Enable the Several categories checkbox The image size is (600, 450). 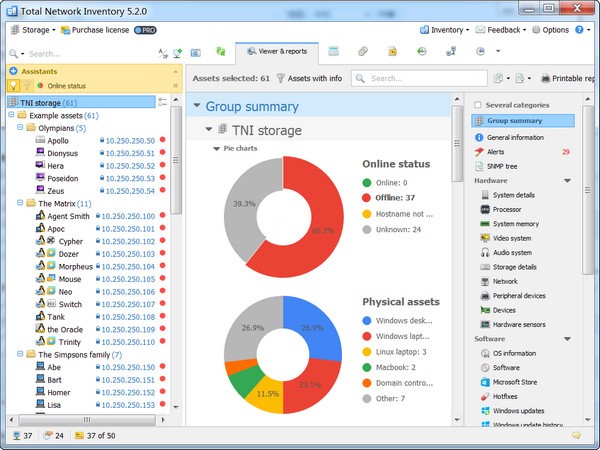tap(478, 104)
